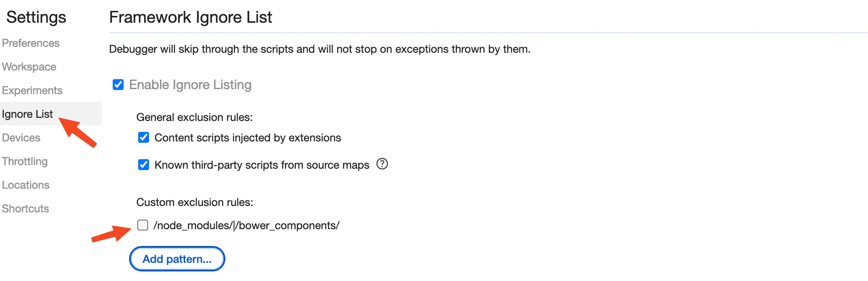Disable Known third-party scripts from source maps
Screen dimensions: 868x281
coord(144,165)
